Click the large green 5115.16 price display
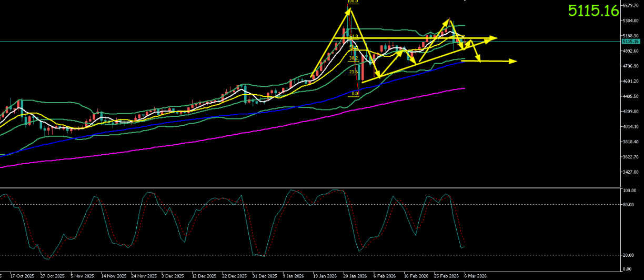 click(593, 11)
